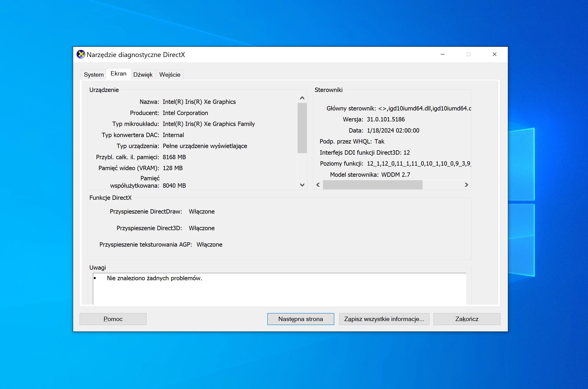Click the 'Typ konwertera DAC:' label
Viewport: 588px width, 389px height.
click(130, 135)
